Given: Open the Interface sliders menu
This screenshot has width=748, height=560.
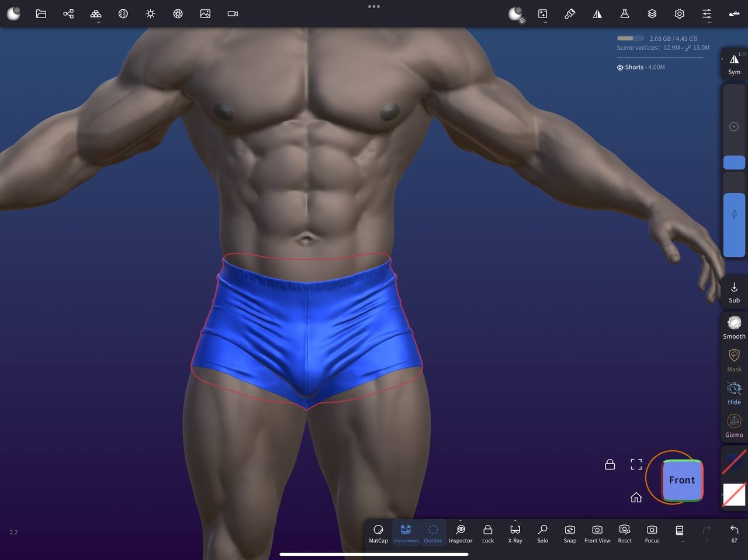Looking at the screenshot, I should (x=707, y=13).
